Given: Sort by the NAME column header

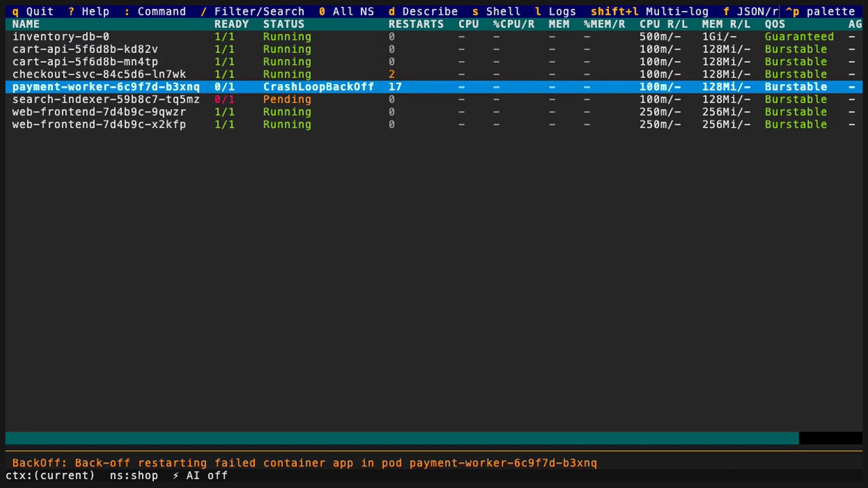Looking at the screenshot, I should point(26,24).
